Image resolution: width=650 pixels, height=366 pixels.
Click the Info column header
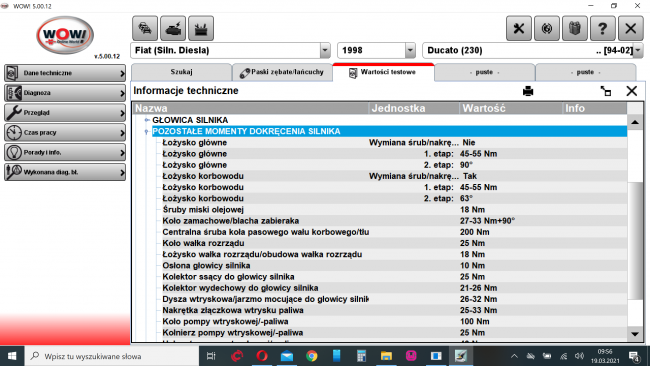[595, 108]
